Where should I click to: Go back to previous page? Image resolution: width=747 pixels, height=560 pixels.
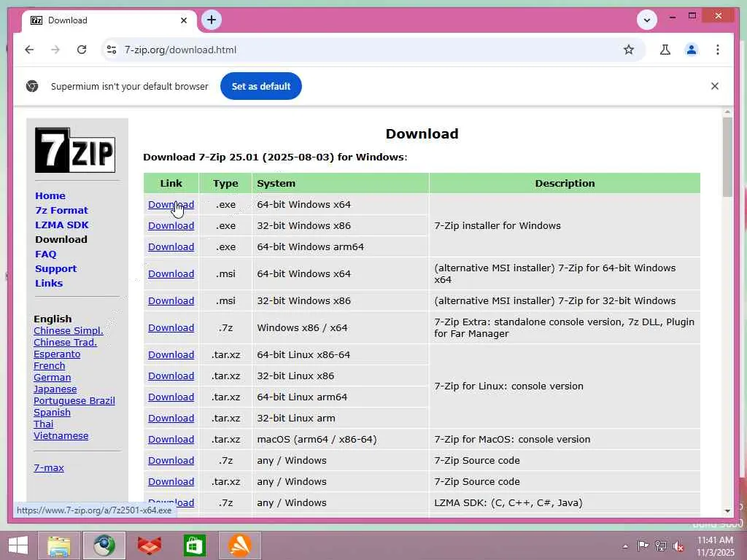(x=29, y=50)
